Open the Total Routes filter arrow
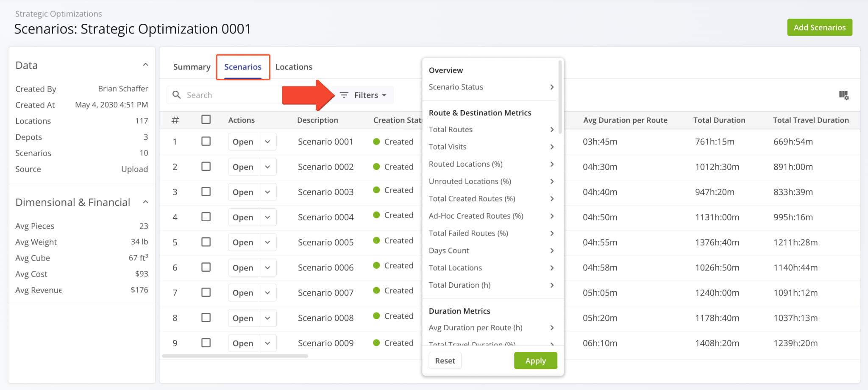 tap(551, 130)
